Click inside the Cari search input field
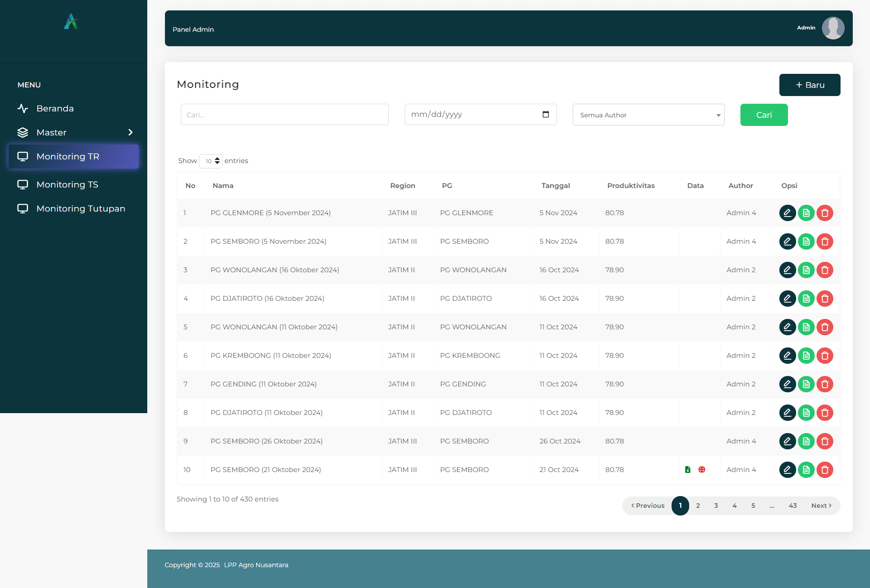 pos(284,115)
